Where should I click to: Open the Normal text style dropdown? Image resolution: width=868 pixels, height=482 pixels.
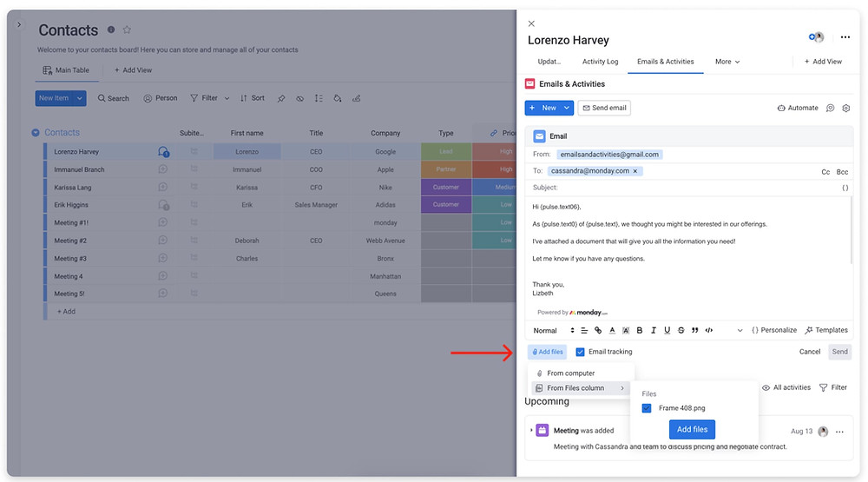[554, 330]
